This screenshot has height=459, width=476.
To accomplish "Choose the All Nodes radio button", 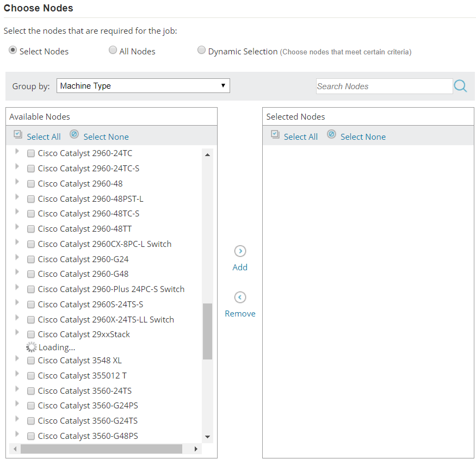I will (113, 50).
